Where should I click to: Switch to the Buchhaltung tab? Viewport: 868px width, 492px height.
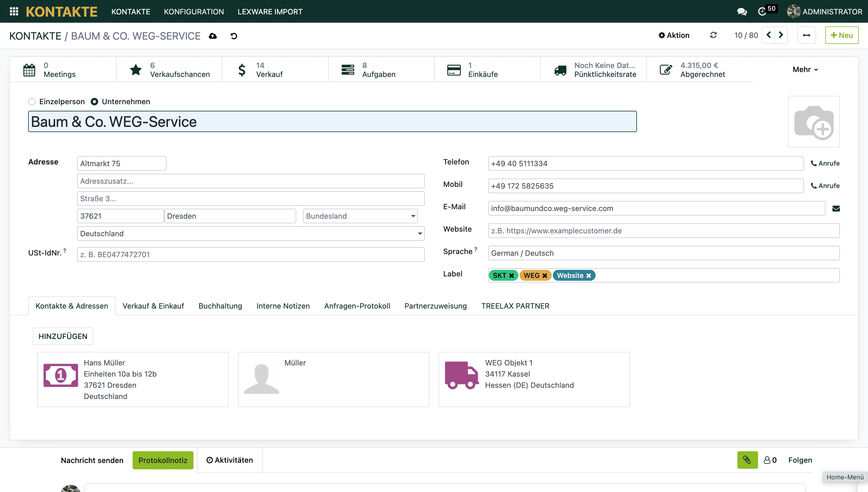(220, 306)
